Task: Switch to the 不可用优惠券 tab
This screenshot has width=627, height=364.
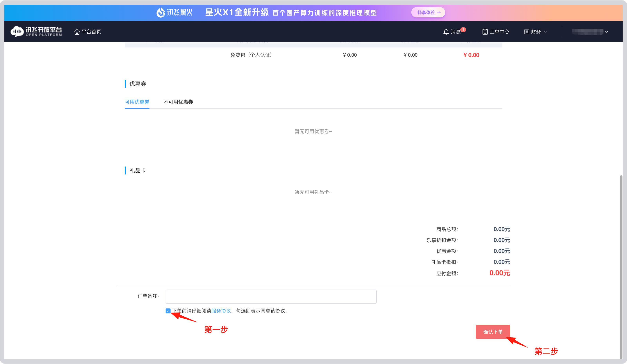Action: (178, 102)
